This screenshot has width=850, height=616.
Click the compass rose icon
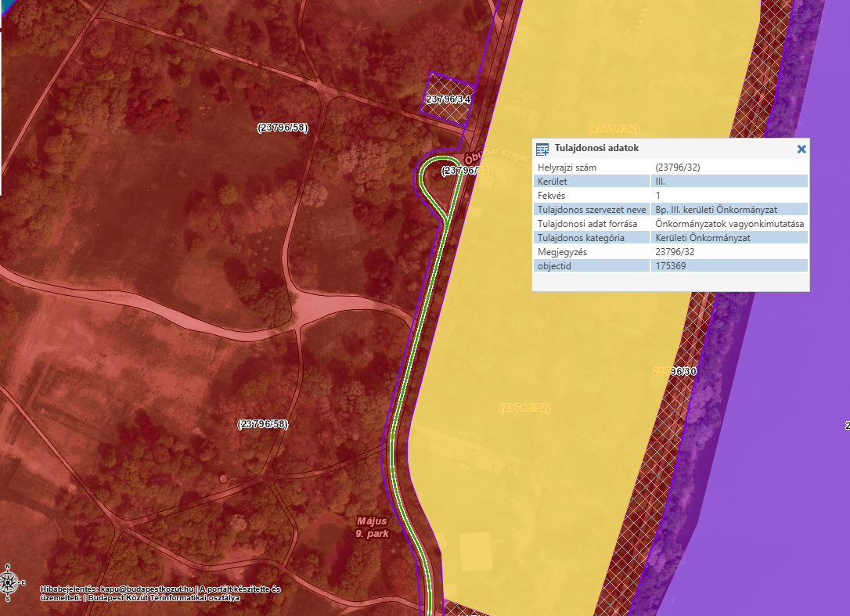coord(9,582)
